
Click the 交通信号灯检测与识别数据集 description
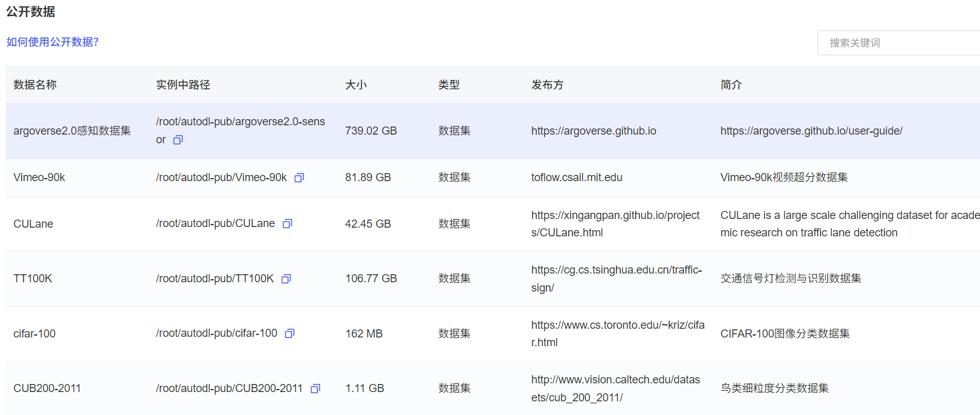coord(791,279)
